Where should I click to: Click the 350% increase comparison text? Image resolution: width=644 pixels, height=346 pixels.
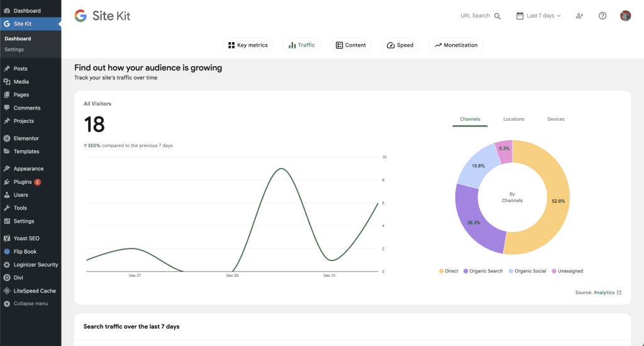tap(128, 145)
